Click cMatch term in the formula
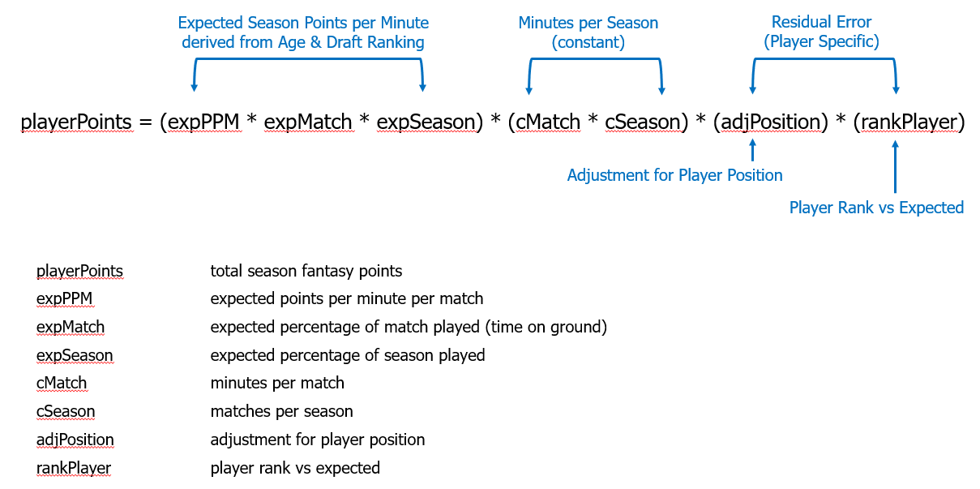The height and width of the screenshot is (489, 980). click(548, 122)
